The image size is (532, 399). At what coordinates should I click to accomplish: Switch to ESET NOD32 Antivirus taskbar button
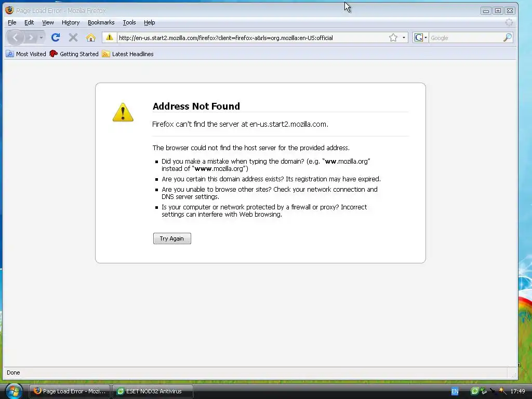tap(153, 391)
